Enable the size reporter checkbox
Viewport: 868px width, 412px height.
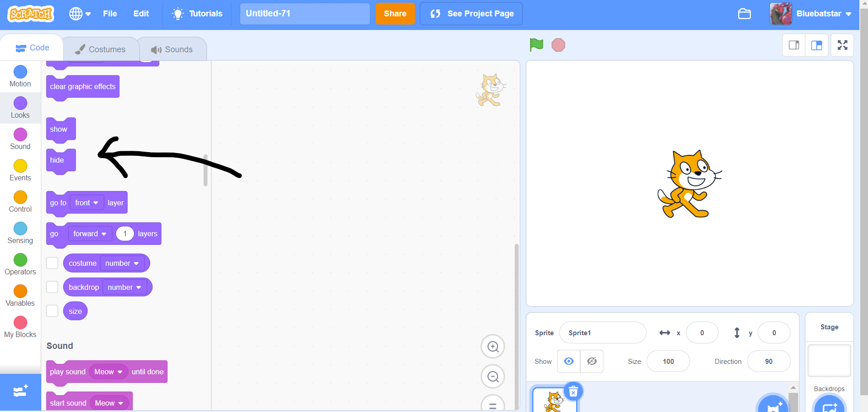click(52, 311)
